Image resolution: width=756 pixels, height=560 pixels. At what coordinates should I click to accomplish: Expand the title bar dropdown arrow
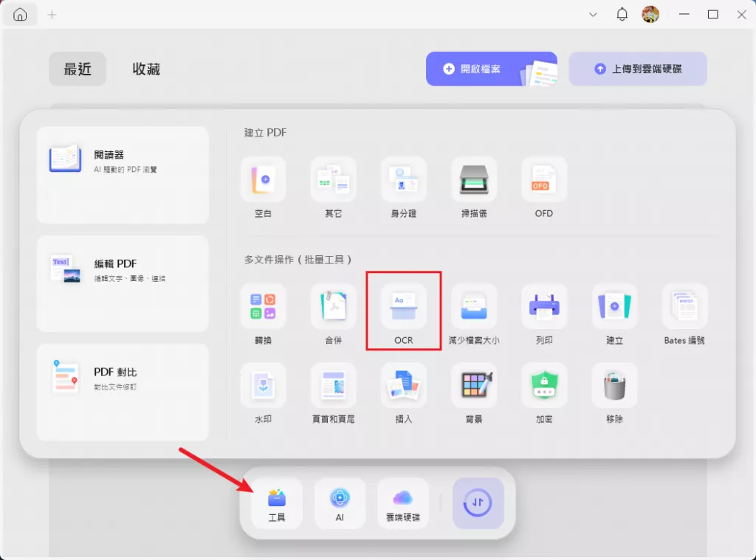[x=594, y=14]
